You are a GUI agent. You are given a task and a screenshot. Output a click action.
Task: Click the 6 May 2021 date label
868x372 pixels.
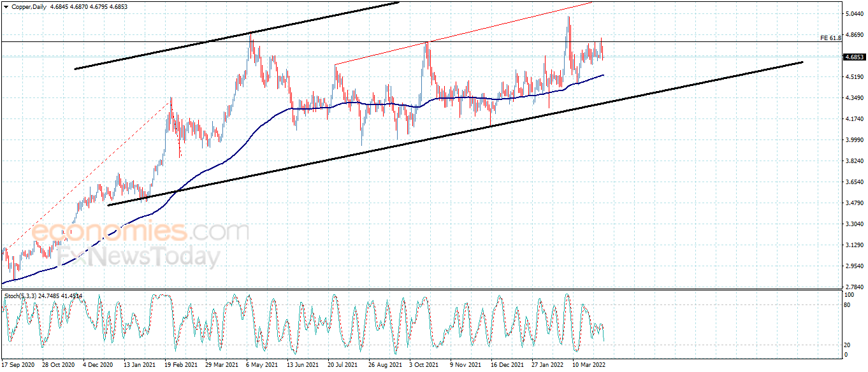(x=261, y=365)
